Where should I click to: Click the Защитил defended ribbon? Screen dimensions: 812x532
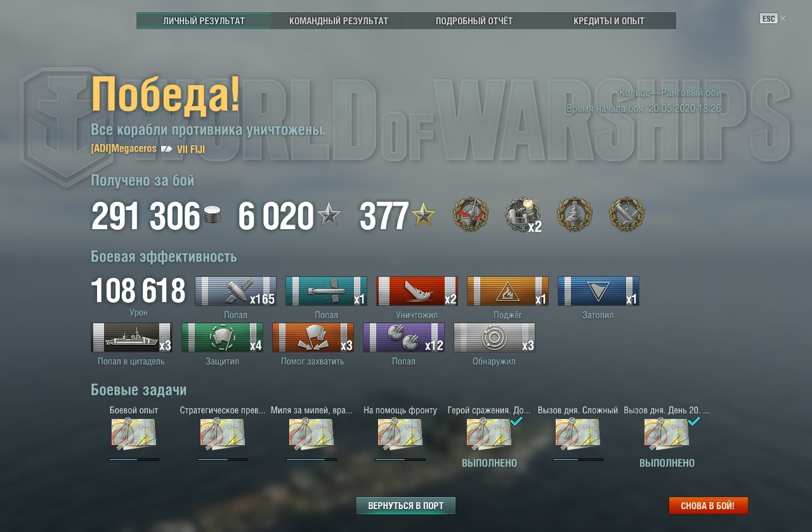222,338
